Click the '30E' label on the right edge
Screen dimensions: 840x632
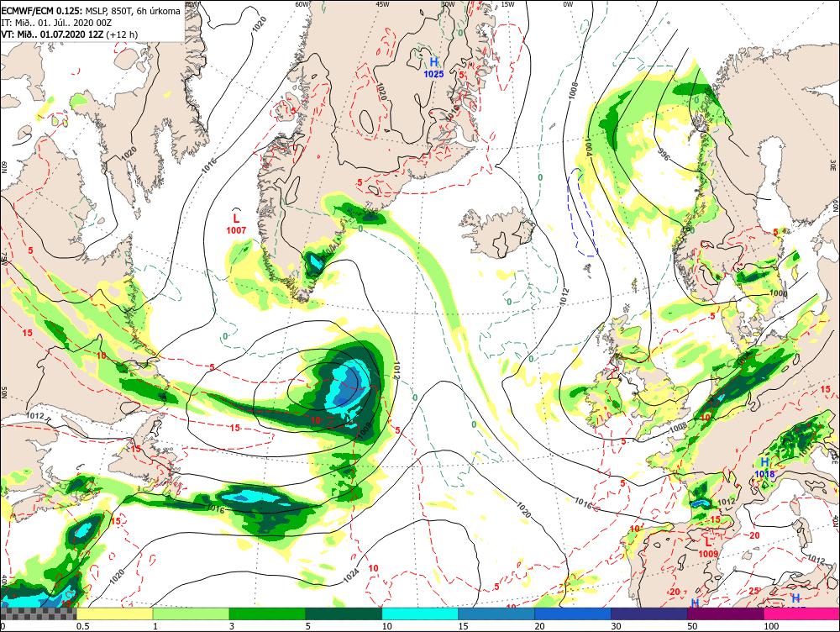coord(833,164)
